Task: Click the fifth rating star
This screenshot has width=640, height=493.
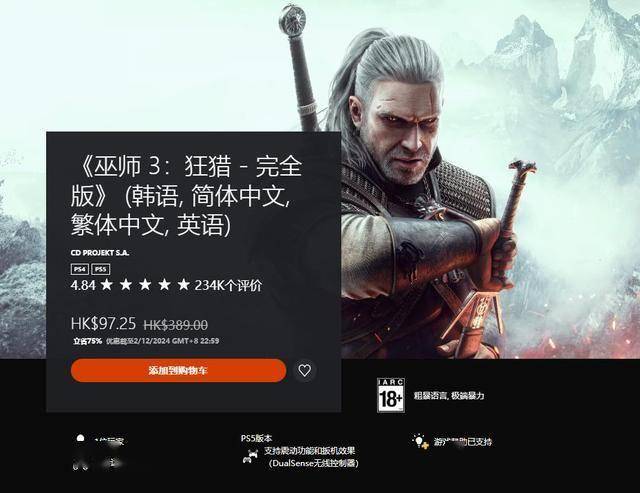Action: [x=184, y=284]
